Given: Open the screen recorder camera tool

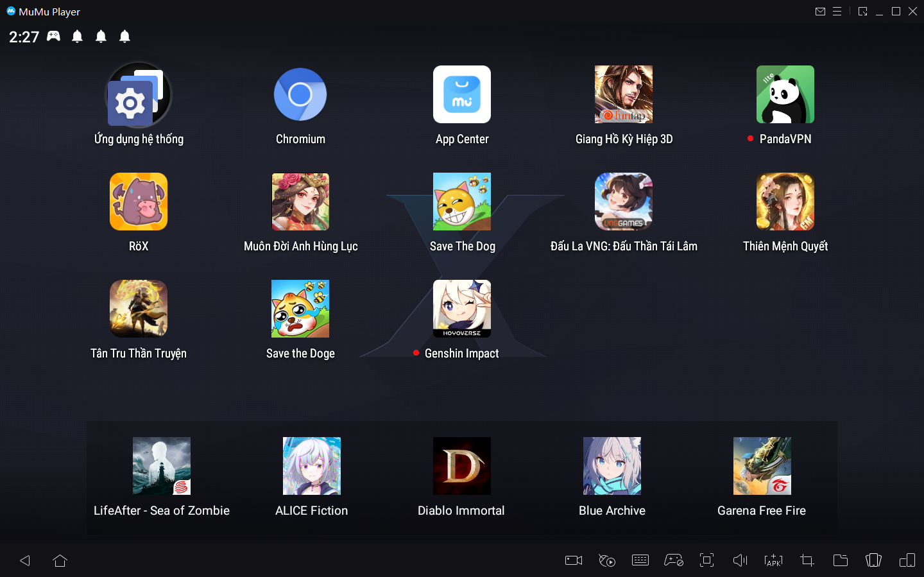Looking at the screenshot, I should [573, 560].
